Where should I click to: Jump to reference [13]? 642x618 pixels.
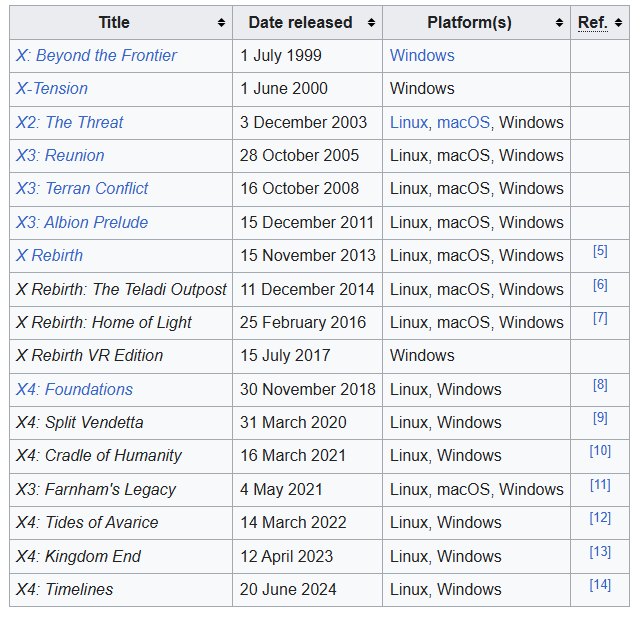(600, 552)
